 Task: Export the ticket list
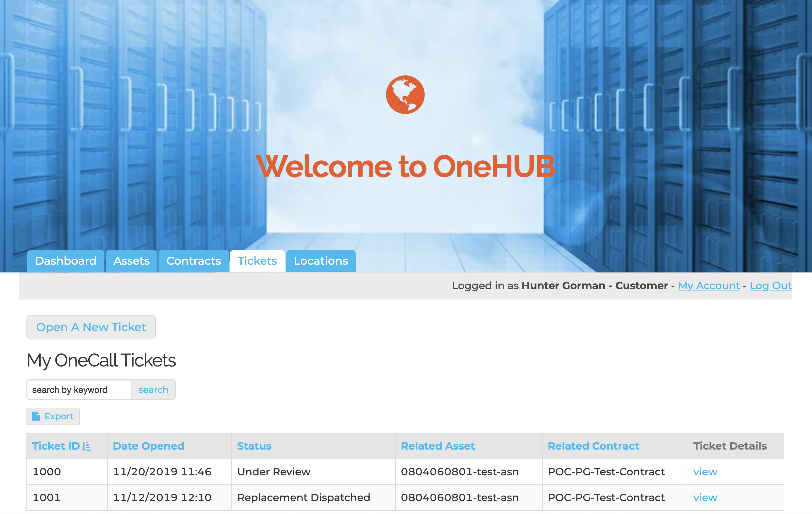(53, 416)
